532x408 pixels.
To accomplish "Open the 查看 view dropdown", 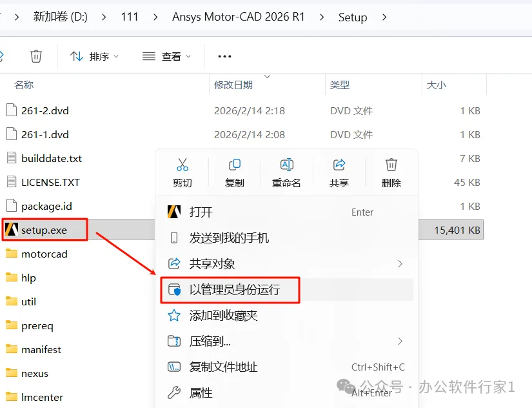I will click(166, 56).
